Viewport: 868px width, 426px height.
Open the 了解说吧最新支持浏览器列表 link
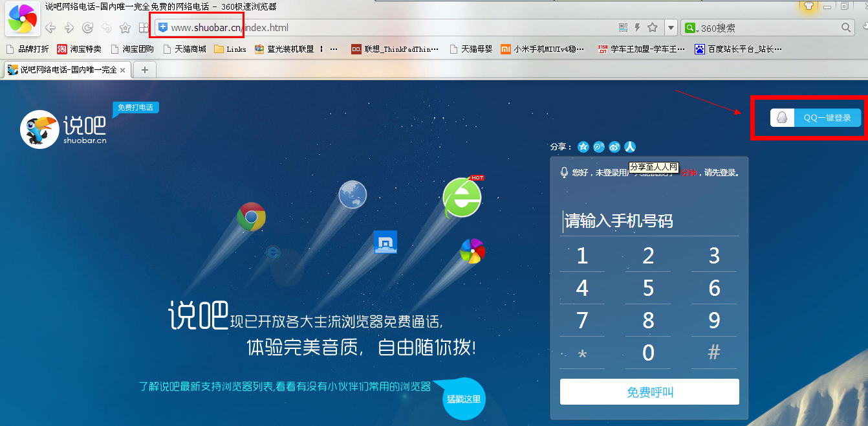[285, 387]
